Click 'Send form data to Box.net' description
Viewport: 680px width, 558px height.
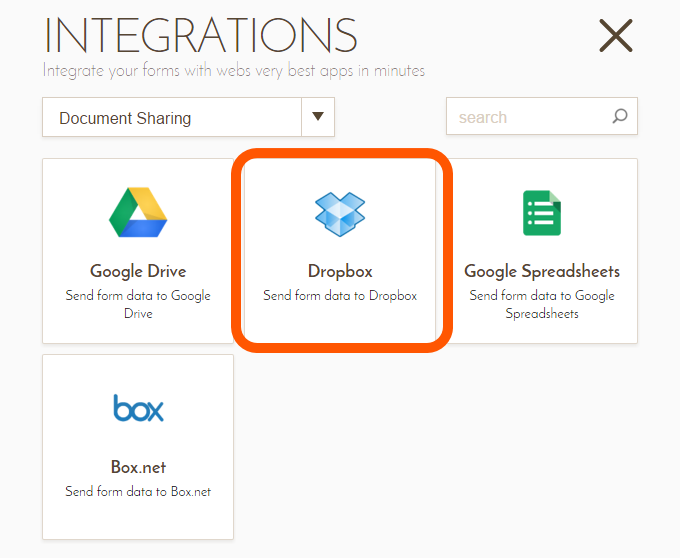(x=138, y=491)
